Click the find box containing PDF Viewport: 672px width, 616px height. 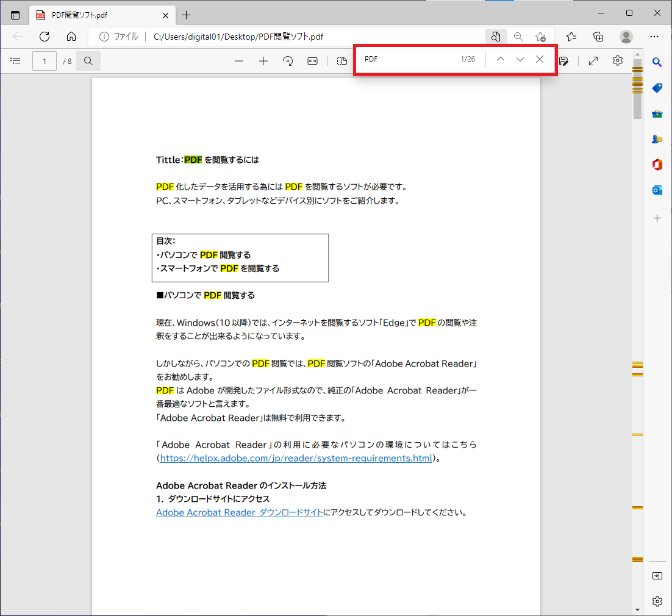pyautogui.click(x=407, y=59)
